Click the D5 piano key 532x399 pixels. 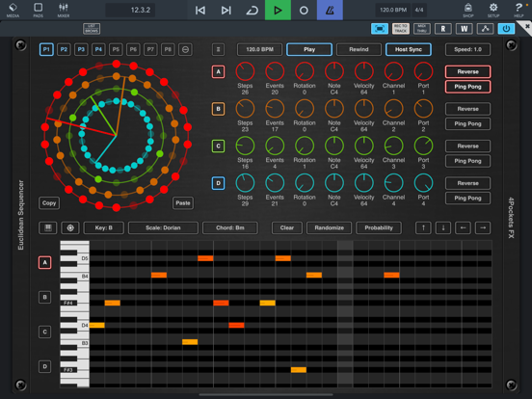tap(83, 258)
